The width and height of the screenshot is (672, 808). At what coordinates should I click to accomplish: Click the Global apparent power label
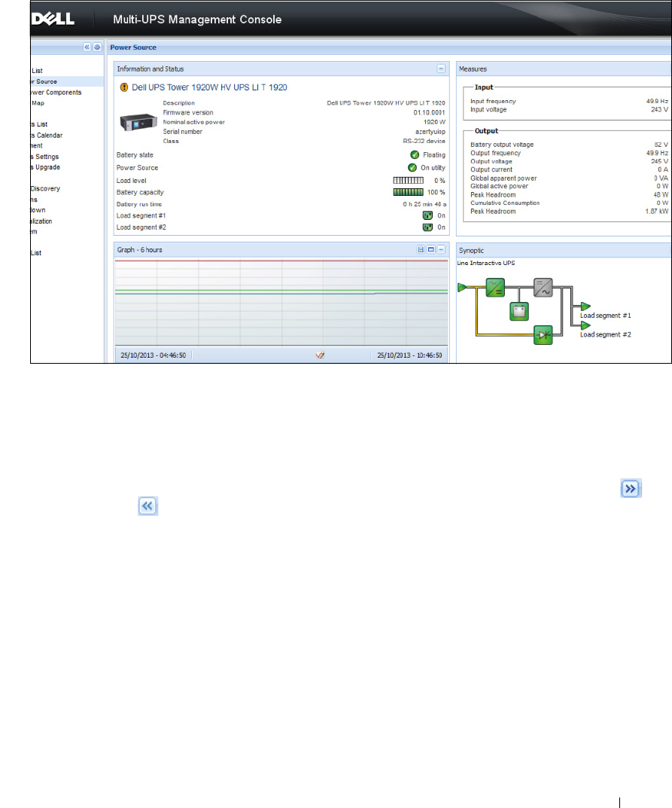[503, 178]
